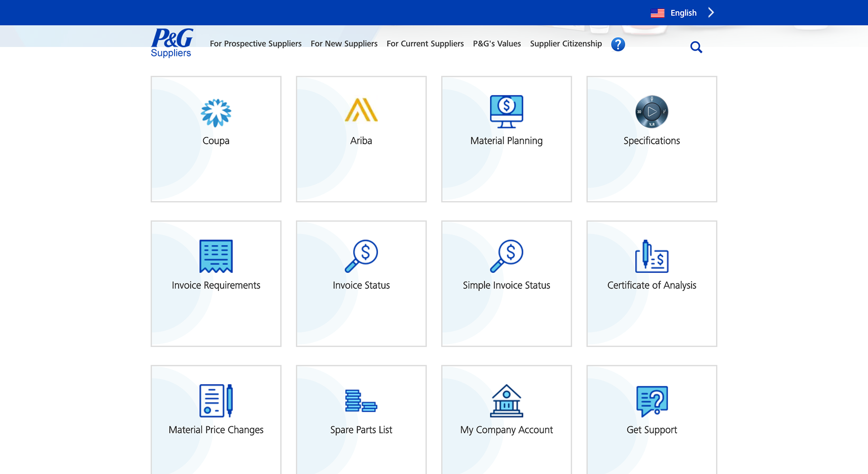Screen dimensions: 868x474
Task: Open the Material Planning label link
Action: (x=506, y=141)
